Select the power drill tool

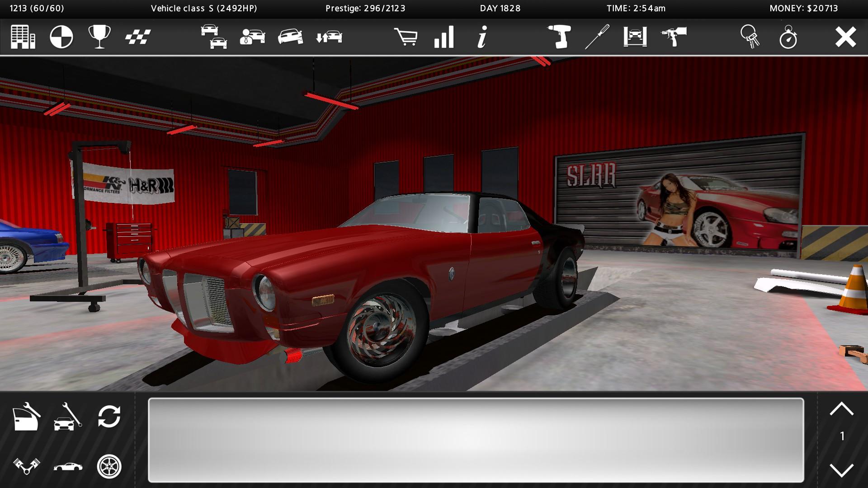pyautogui.click(x=559, y=37)
